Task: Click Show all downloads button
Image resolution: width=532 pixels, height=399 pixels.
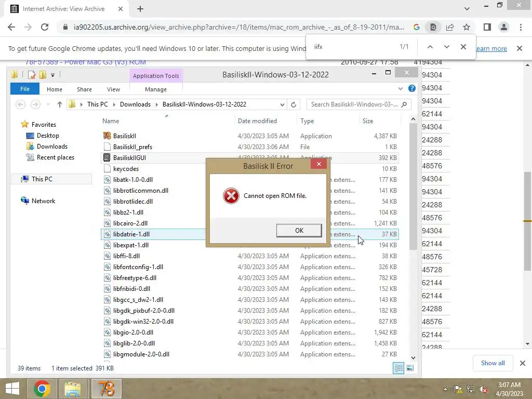Action: (493, 363)
